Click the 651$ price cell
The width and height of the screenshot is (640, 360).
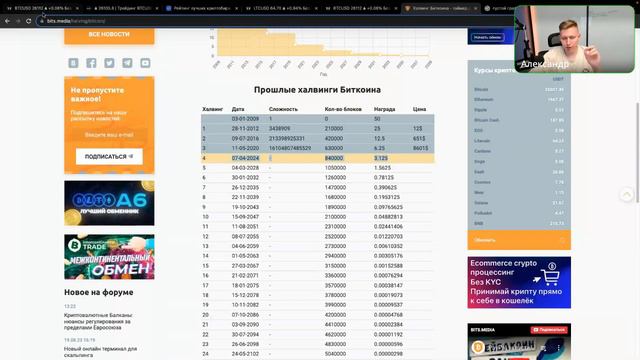click(x=419, y=138)
